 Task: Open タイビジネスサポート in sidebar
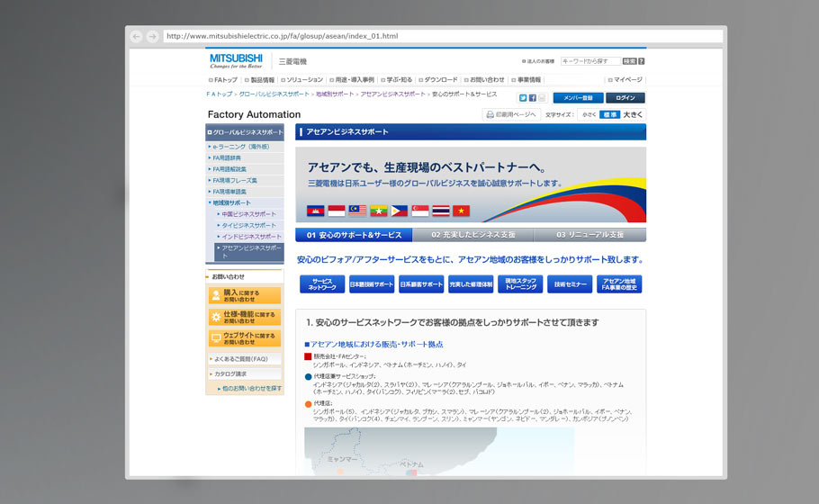point(248,225)
